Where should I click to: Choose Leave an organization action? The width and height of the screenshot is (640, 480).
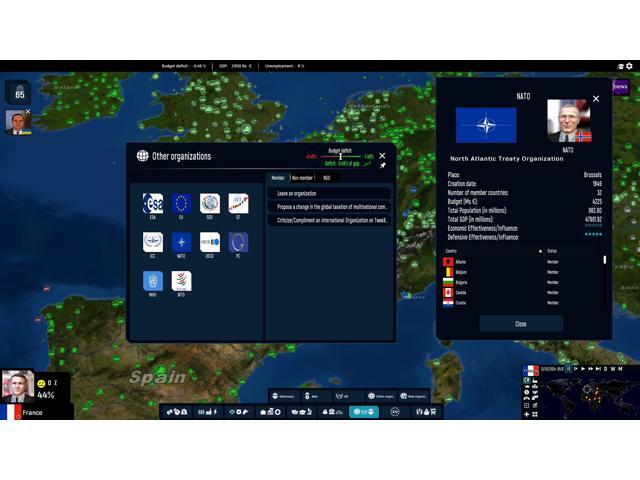(x=329, y=193)
